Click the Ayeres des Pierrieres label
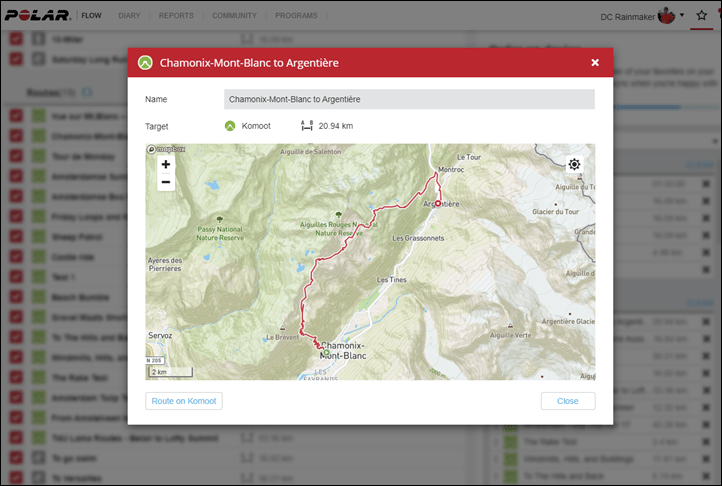Image resolution: width=722 pixels, height=486 pixels. coord(165,264)
